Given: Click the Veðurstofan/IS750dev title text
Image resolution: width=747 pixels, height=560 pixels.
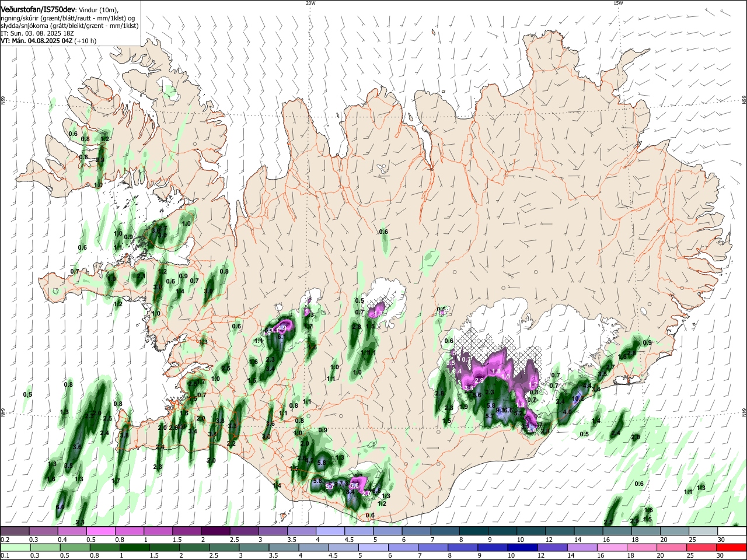Looking at the screenshot, I should click(37, 10).
